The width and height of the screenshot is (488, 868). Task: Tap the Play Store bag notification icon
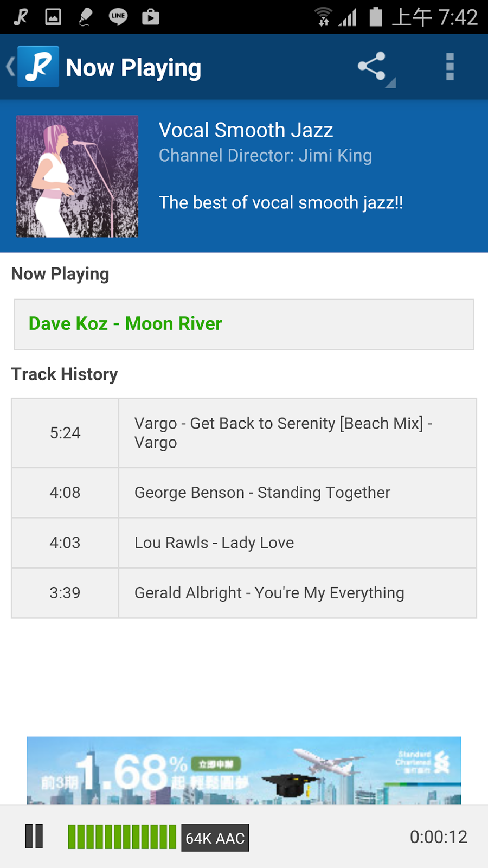[151, 17]
